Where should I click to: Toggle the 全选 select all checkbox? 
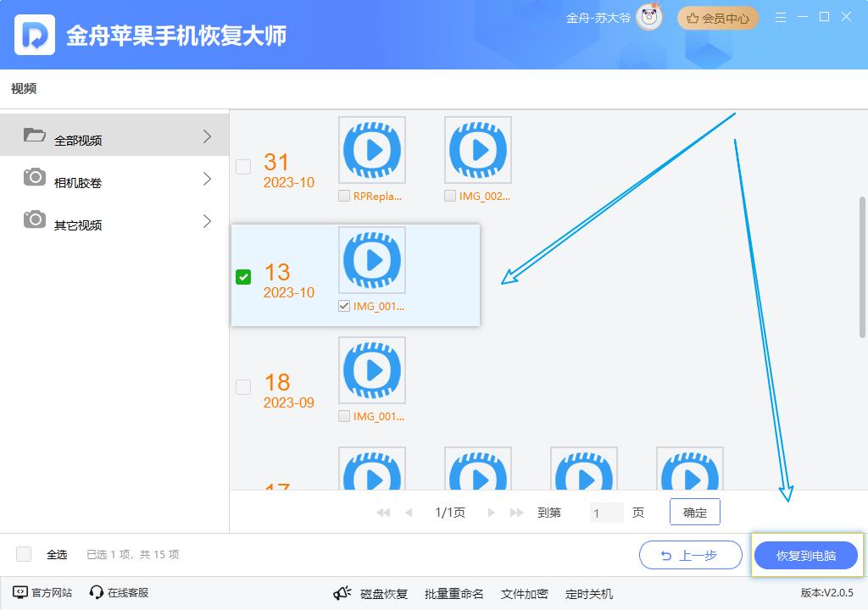coord(25,554)
